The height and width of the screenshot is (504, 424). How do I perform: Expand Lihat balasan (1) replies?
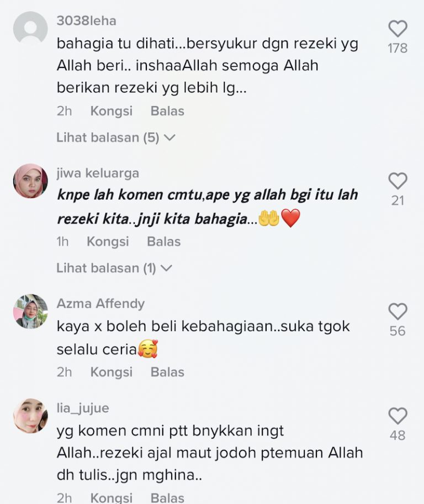(114, 268)
